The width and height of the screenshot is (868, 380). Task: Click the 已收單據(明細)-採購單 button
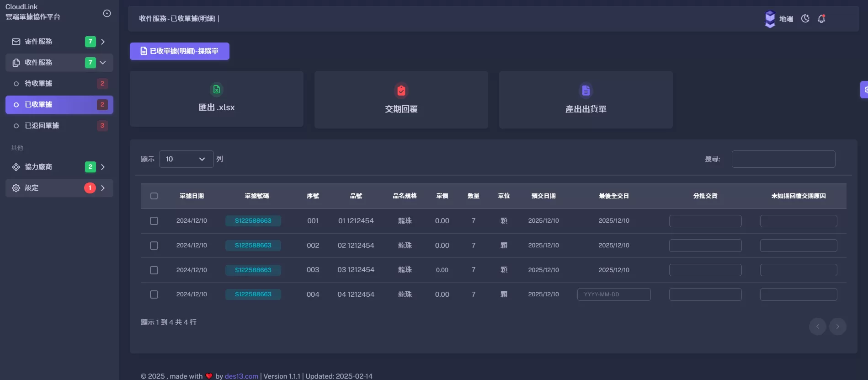click(180, 51)
